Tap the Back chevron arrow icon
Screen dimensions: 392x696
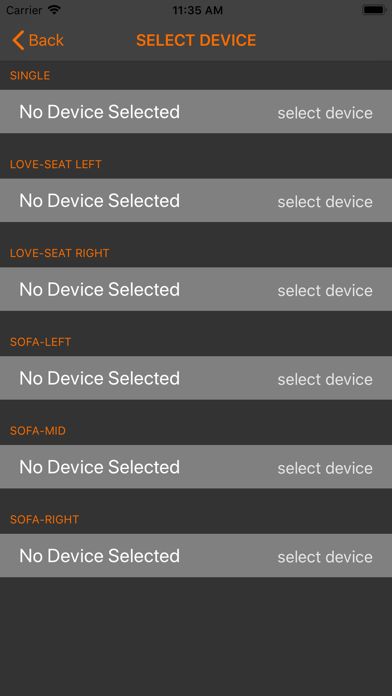18,40
